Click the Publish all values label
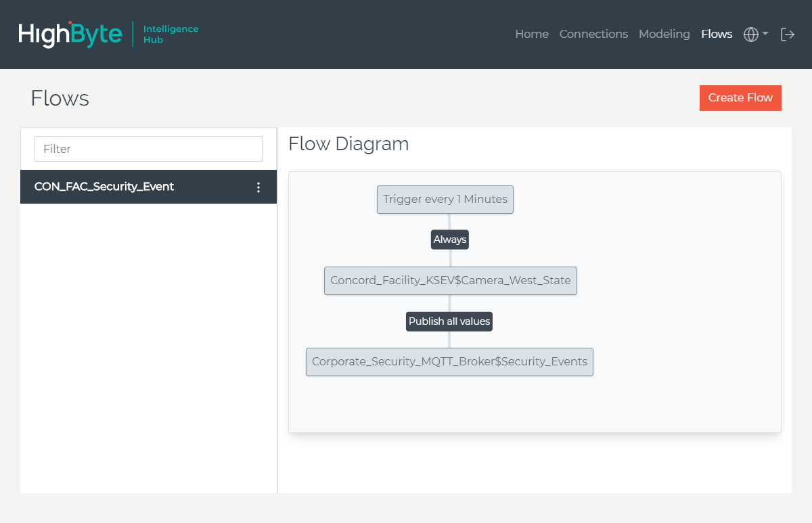The height and width of the screenshot is (523, 812). pos(449,321)
